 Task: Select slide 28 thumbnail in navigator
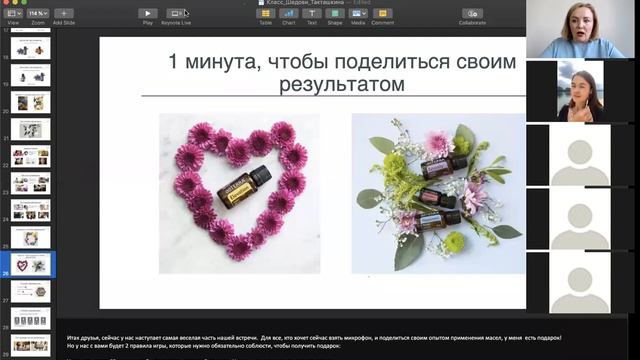tap(31, 318)
